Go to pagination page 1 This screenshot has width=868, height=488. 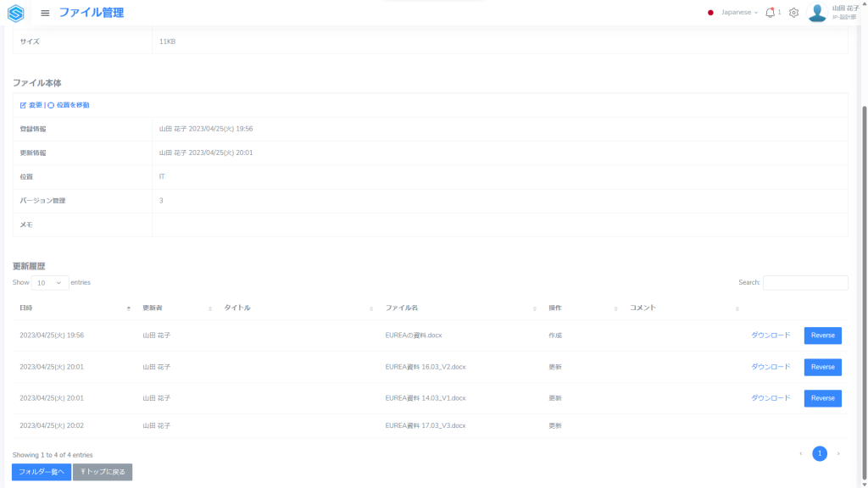point(820,453)
